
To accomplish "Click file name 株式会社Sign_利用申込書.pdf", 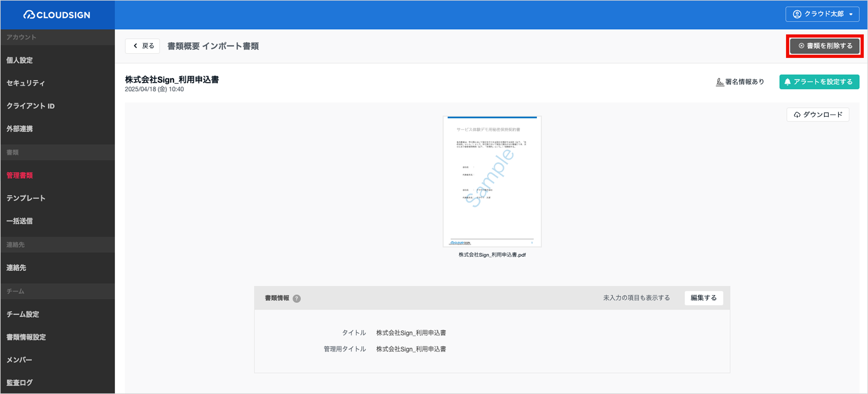I will click(492, 255).
